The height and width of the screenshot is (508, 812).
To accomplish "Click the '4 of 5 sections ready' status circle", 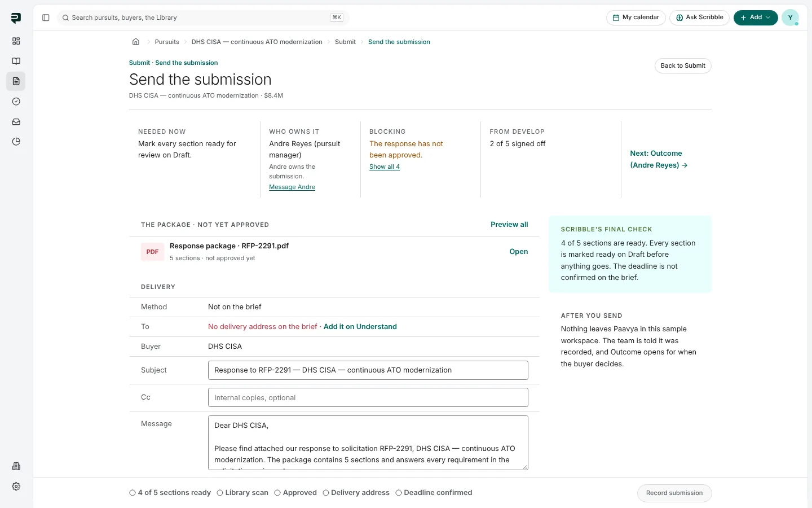I will (x=133, y=493).
